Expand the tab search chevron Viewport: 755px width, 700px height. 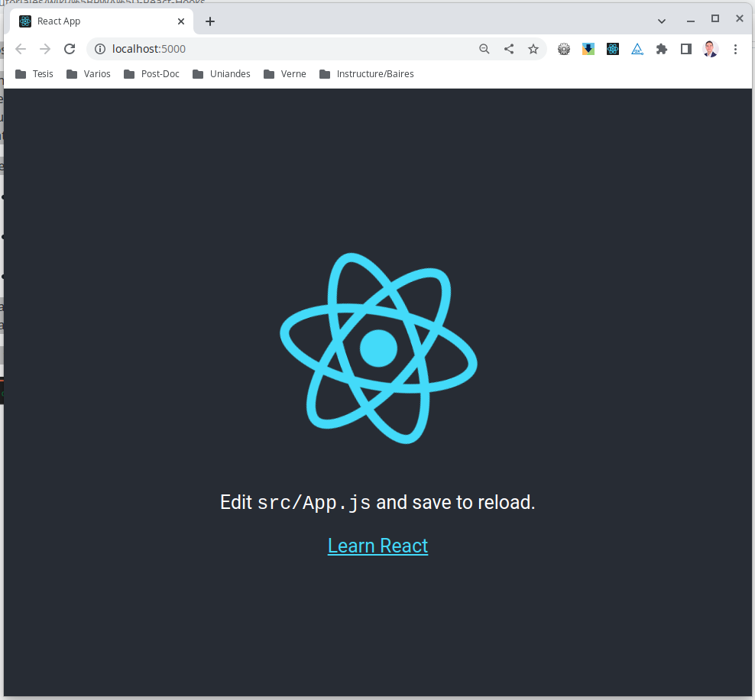pos(662,21)
